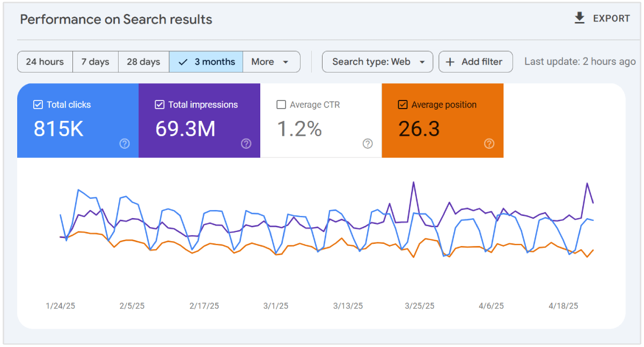Switch to the 7 days range
Viewport: 644px width, 347px height.
95,62
